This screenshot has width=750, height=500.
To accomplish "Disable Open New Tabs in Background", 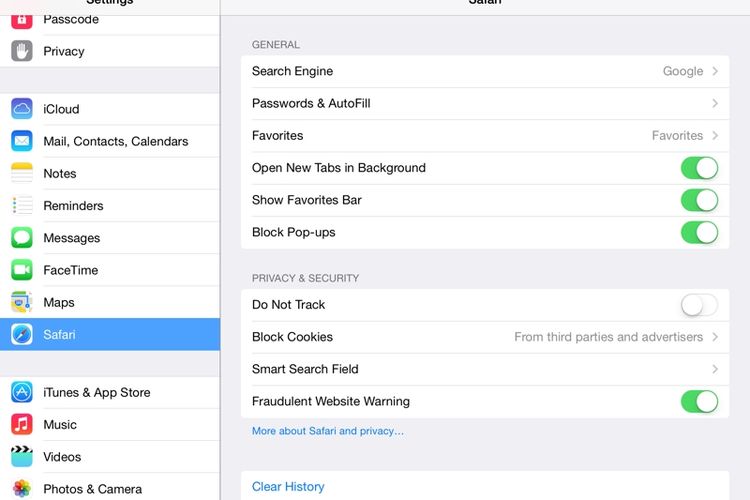I will pyautogui.click(x=699, y=168).
